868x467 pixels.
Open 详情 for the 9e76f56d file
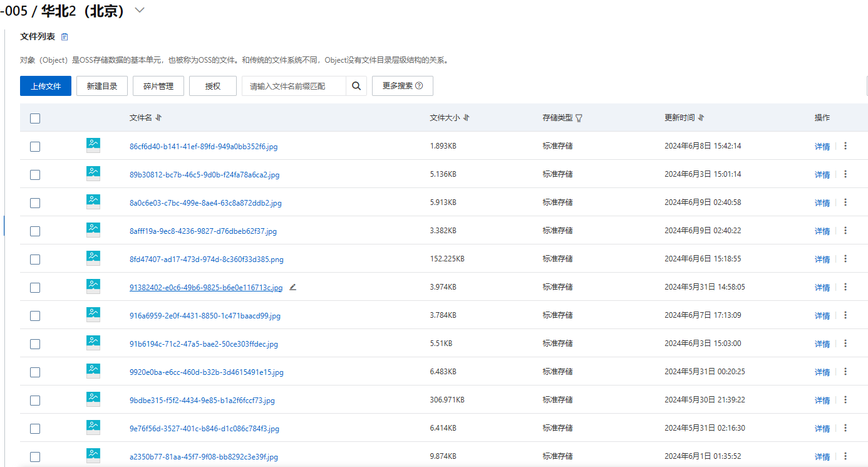click(x=822, y=429)
